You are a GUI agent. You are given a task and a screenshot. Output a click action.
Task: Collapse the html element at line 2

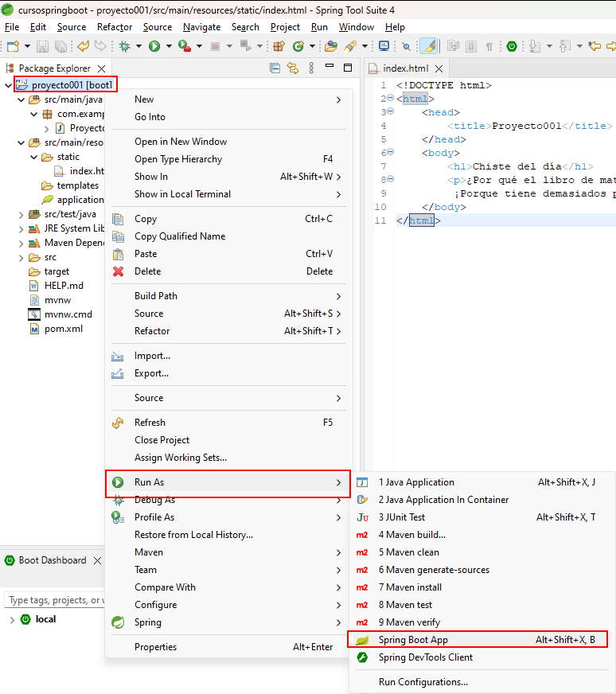pos(391,98)
